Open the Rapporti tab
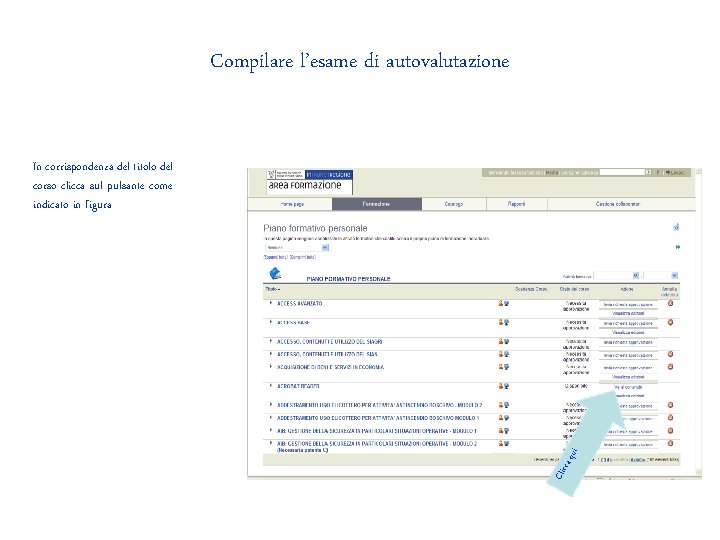Screen dimensions: 720x540 point(517,204)
